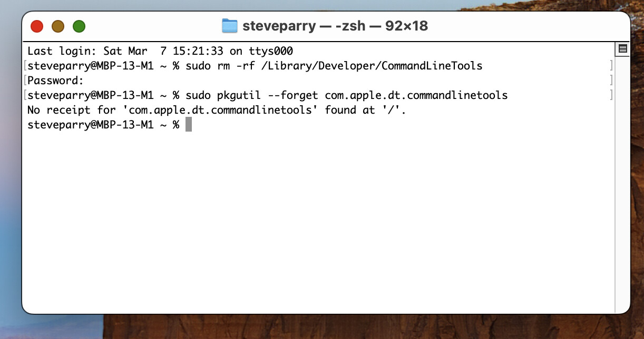Minimize the Terminal using the yellow button

(x=58, y=26)
